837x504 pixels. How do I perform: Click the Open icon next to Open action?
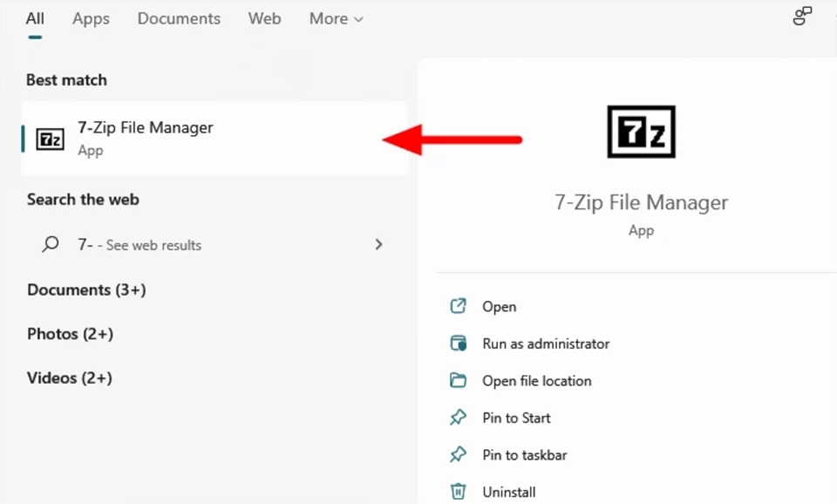click(458, 306)
